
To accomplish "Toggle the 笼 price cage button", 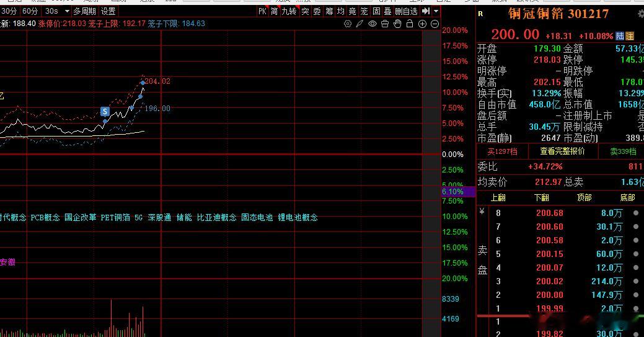I will click(x=364, y=11).
